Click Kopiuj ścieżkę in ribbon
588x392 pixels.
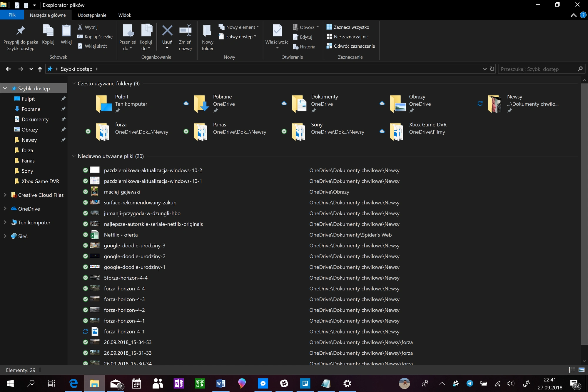coord(95,36)
